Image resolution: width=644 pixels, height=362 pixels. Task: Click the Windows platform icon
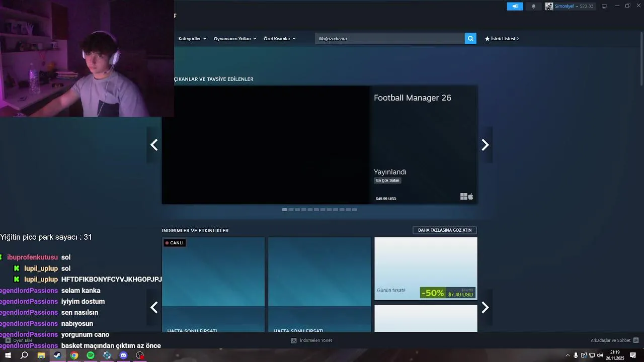pyautogui.click(x=464, y=197)
